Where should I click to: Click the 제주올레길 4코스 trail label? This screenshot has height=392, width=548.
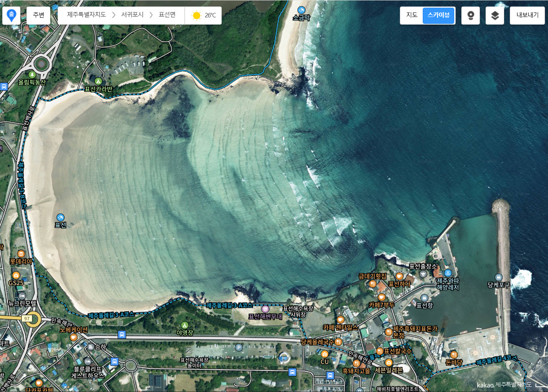tap(497, 360)
